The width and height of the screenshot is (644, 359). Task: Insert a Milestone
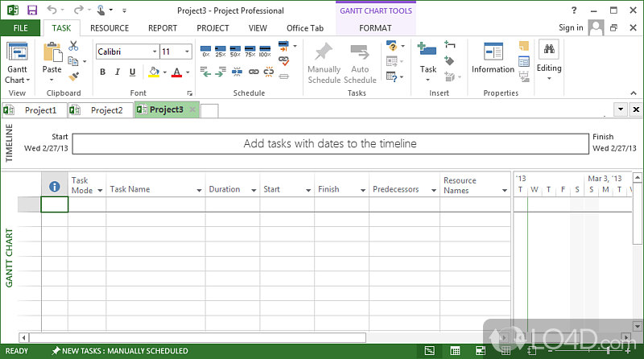tap(449, 61)
